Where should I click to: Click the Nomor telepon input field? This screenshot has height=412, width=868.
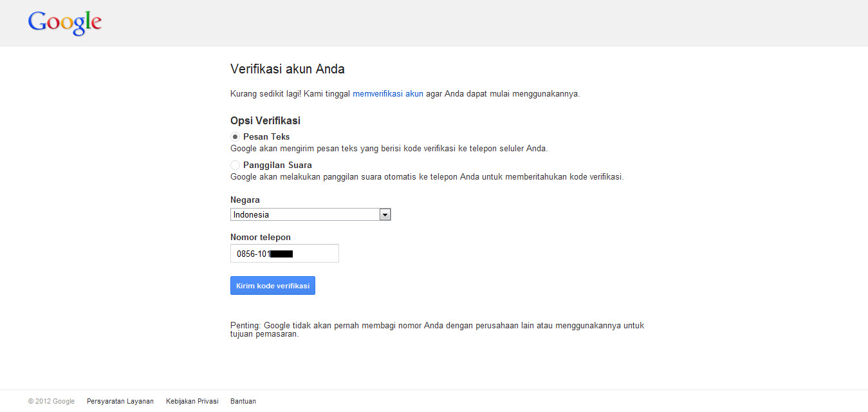(x=284, y=253)
